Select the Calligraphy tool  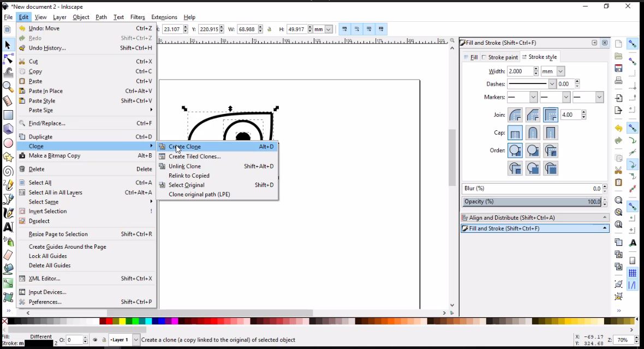pyautogui.click(x=8, y=213)
